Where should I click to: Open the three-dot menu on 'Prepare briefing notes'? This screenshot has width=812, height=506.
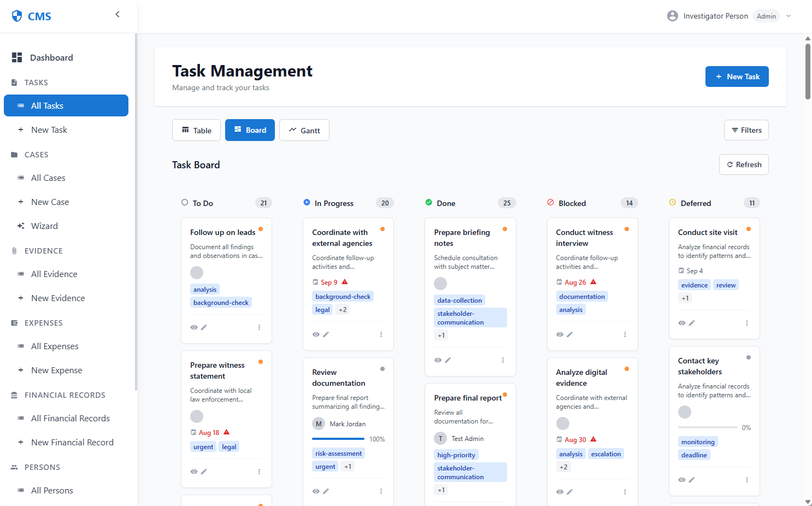point(503,360)
